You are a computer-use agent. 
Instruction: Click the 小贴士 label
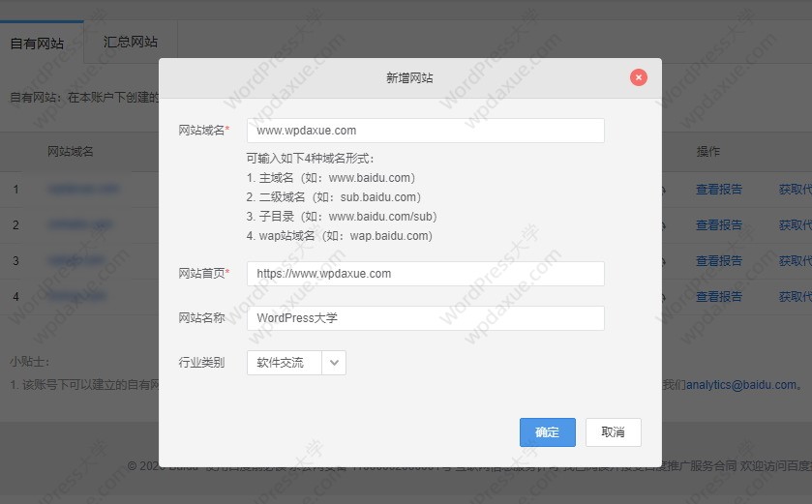[29, 362]
